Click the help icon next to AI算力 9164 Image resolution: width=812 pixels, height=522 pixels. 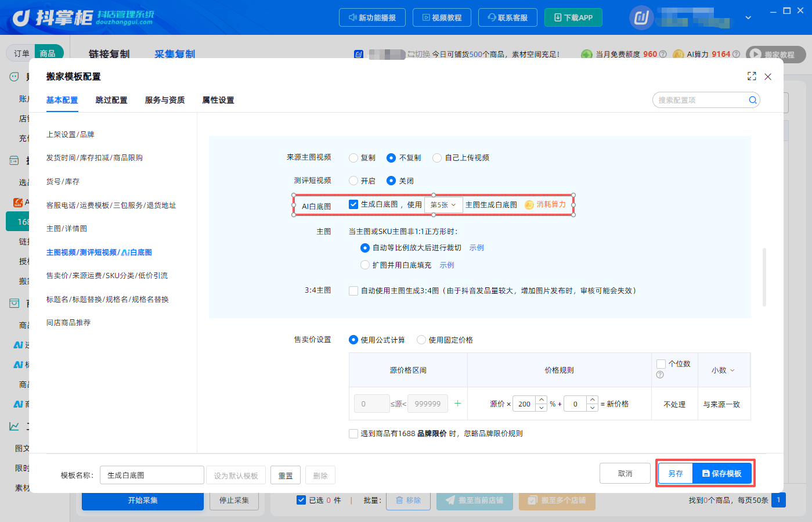tap(736, 54)
